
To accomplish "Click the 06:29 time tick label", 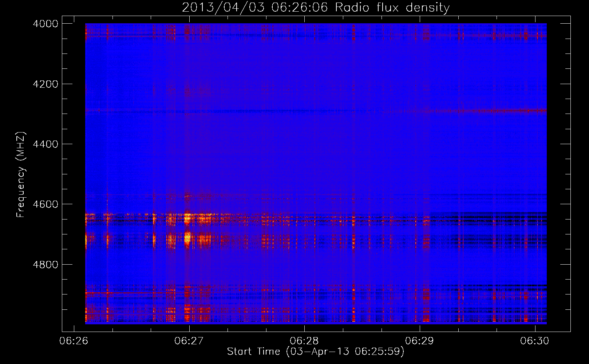I will (420, 341).
